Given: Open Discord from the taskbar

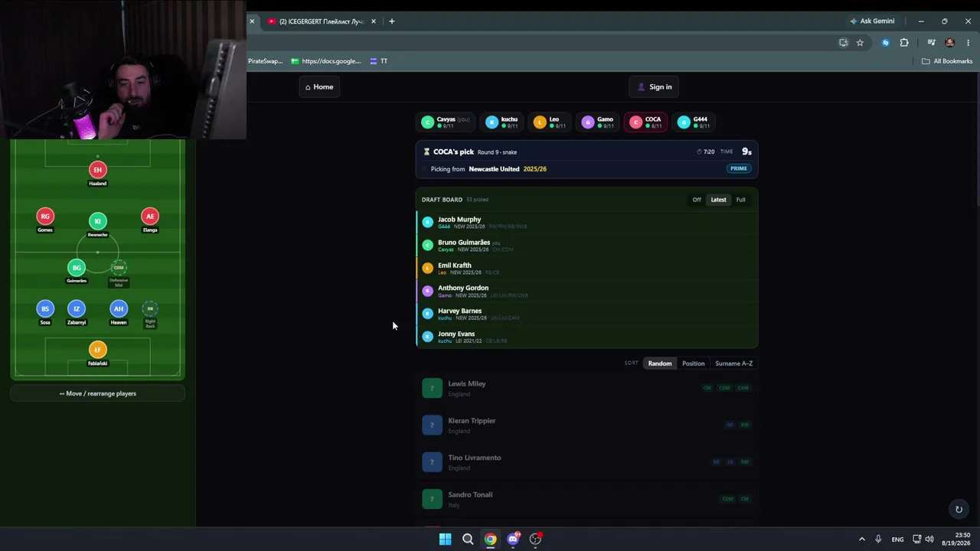Looking at the screenshot, I should tap(513, 539).
